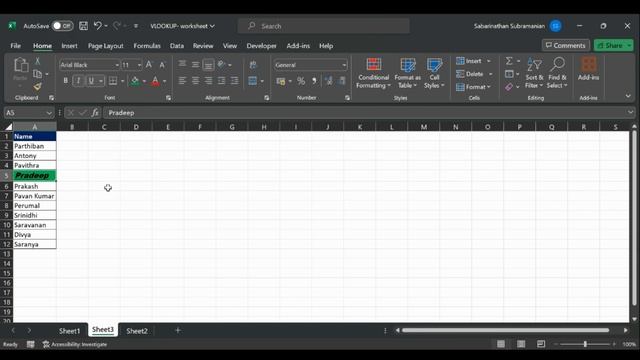Open the Fill Color dropdown arrow
Screen dimensions: 640x360
tap(144, 81)
